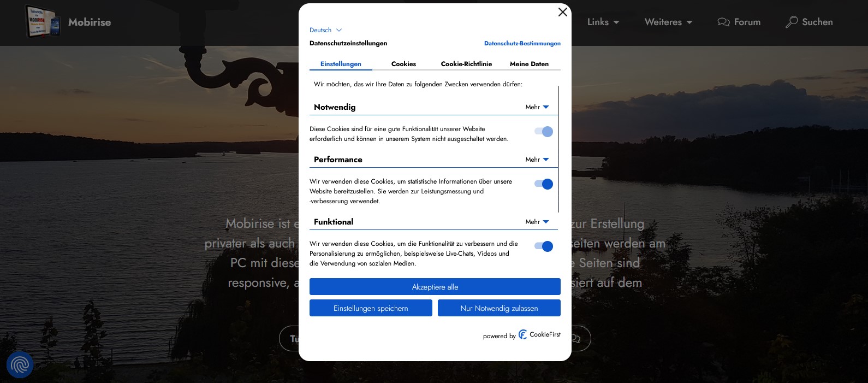Open the Weiteres navigation dropdown

point(668,22)
